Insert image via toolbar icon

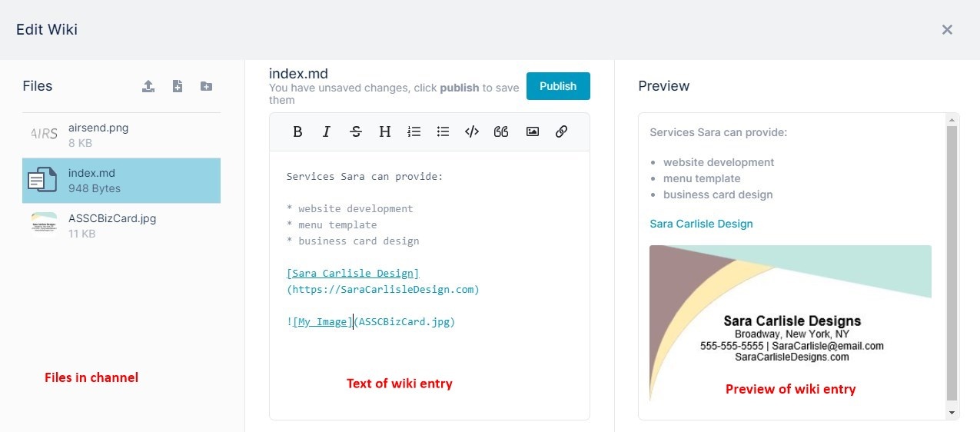click(x=532, y=131)
